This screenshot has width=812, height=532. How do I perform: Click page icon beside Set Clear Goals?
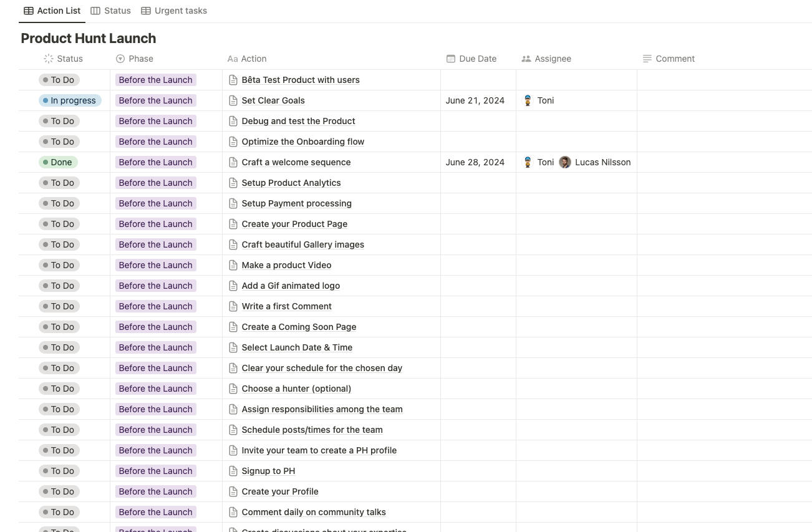pos(233,100)
